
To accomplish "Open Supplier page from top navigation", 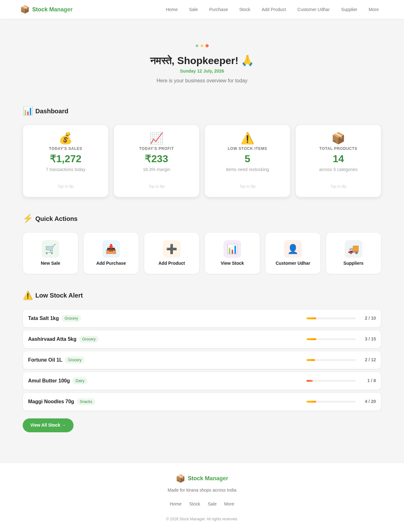I will [349, 9].
